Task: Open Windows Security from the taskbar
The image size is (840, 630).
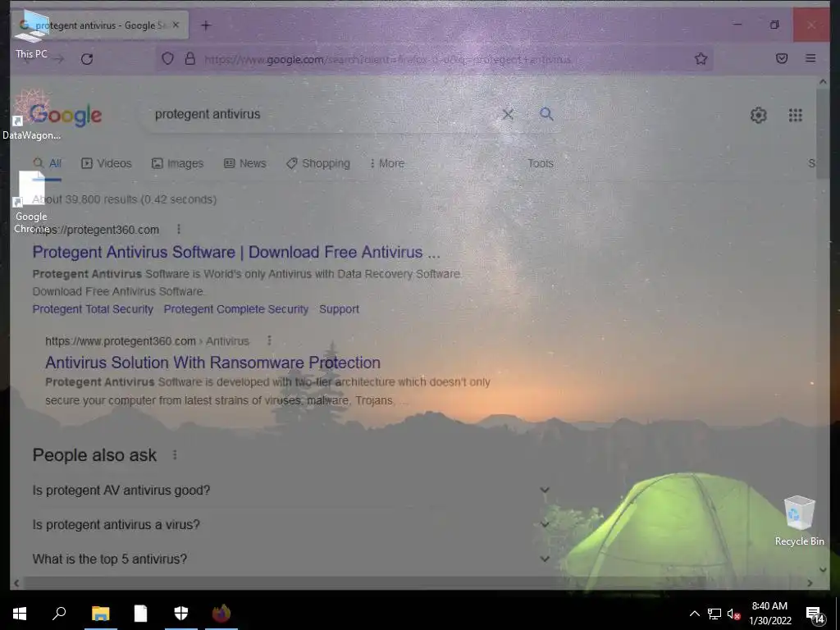Action: (181, 614)
